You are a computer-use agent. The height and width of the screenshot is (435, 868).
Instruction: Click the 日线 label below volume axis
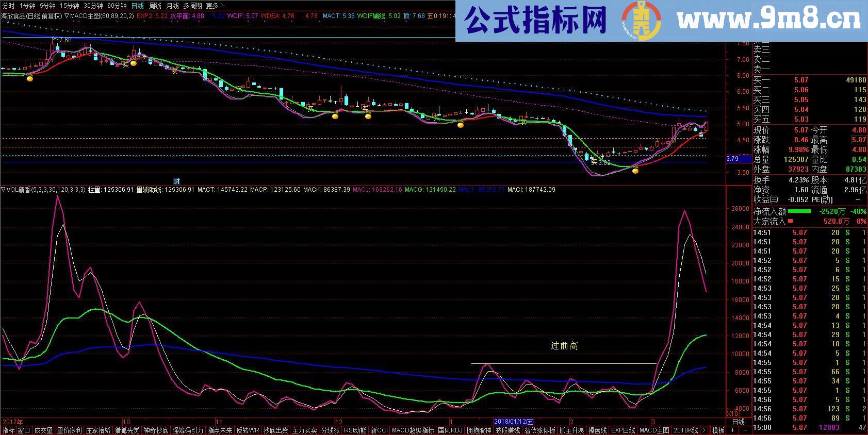point(739,422)
